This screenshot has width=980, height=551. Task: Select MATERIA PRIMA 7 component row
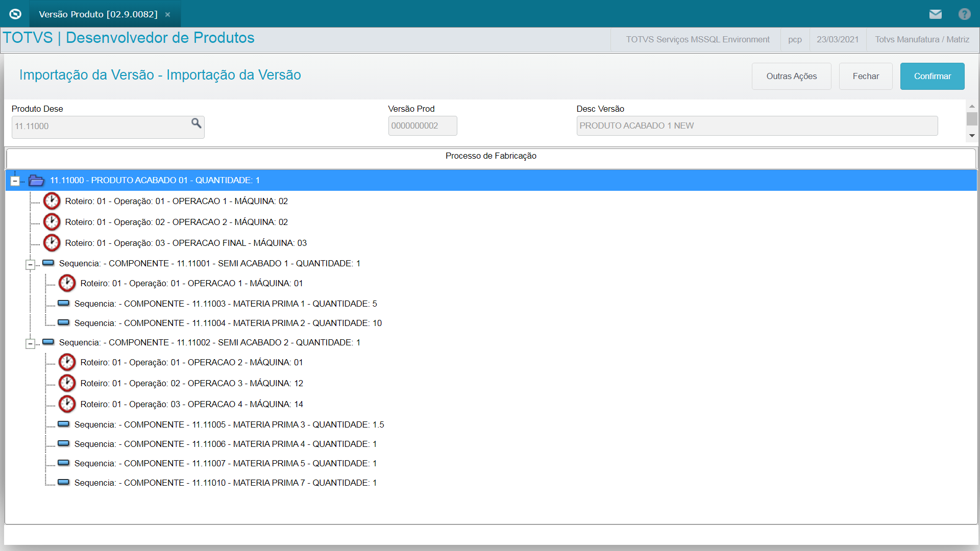point(225,483)
